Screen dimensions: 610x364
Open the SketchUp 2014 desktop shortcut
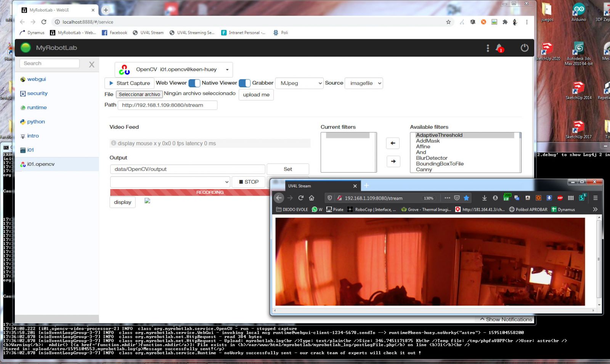coord(578,90)
